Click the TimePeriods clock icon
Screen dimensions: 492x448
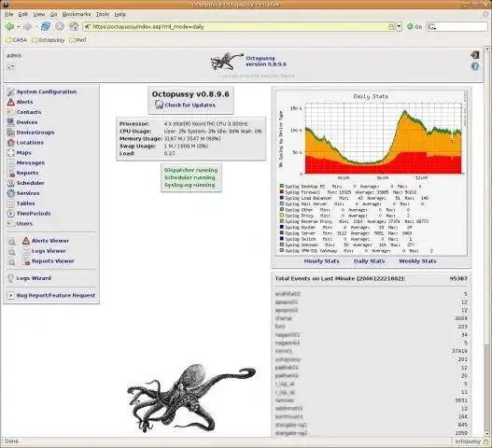(x=11, y=214)
